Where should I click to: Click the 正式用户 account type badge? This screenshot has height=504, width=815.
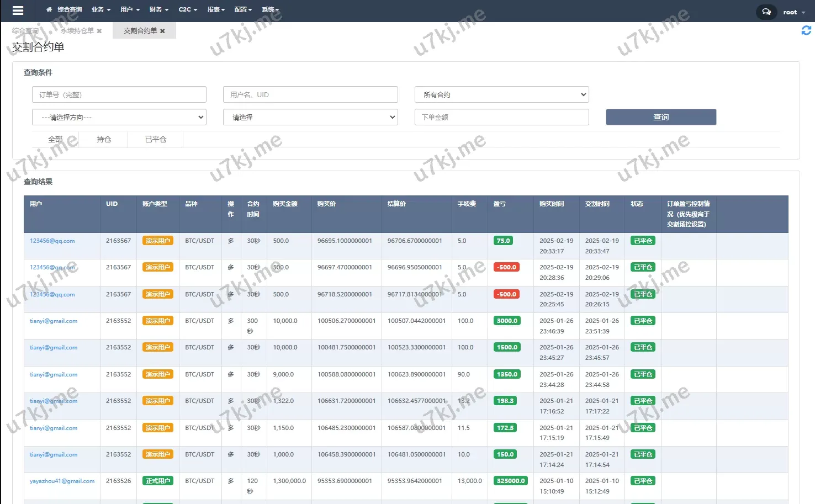[157, 481]
